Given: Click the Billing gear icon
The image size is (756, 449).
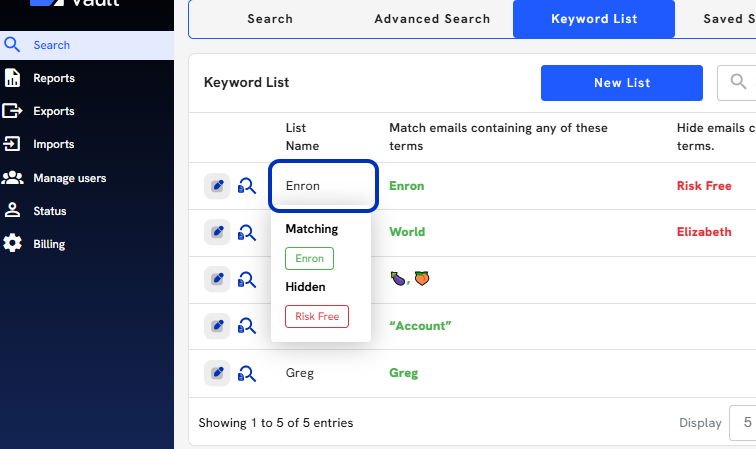Looking at the screenshot, I should 12,243.
